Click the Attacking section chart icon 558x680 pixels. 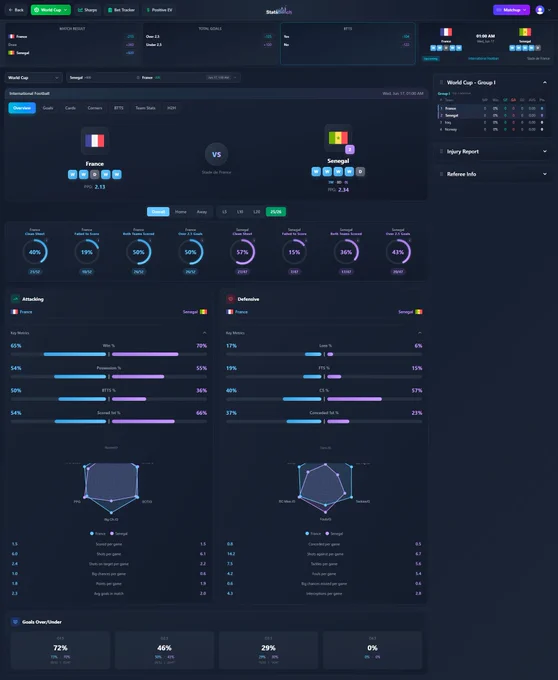15,299
